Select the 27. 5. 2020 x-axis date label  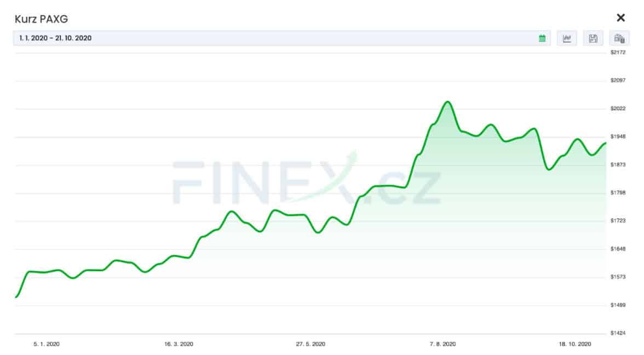pyautogui.click(x=311, y=344)
